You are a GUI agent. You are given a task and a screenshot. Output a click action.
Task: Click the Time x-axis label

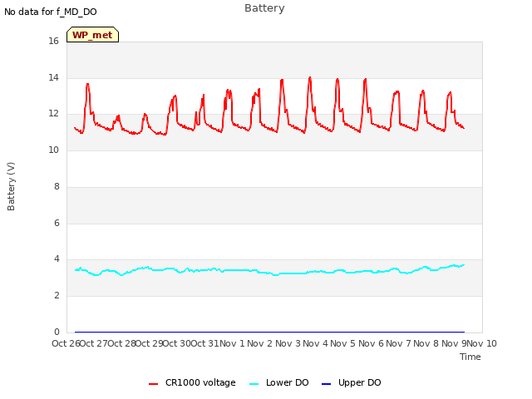470,357
